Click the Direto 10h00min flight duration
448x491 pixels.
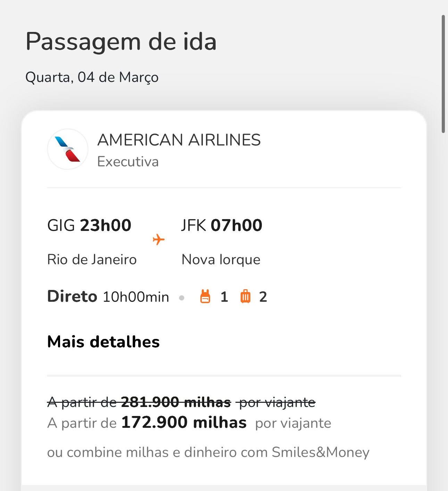(108, 297)
